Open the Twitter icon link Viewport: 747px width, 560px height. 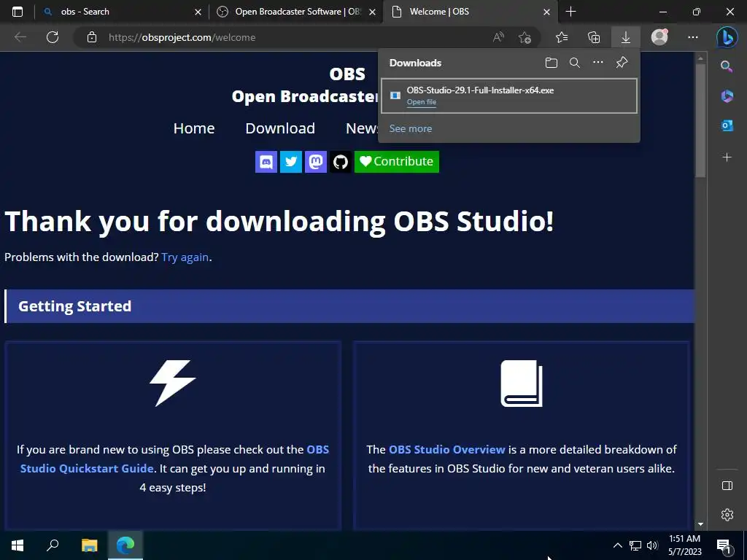pos(290,161)
